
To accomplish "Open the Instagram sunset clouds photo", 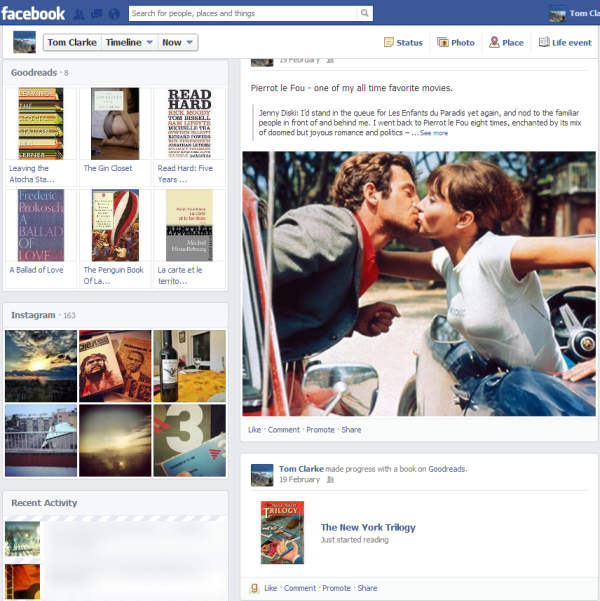I will coord(41,366).
